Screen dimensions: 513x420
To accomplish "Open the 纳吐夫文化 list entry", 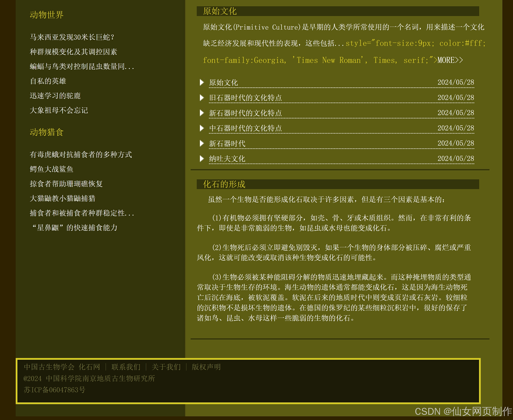I will [x=227, y=159].
